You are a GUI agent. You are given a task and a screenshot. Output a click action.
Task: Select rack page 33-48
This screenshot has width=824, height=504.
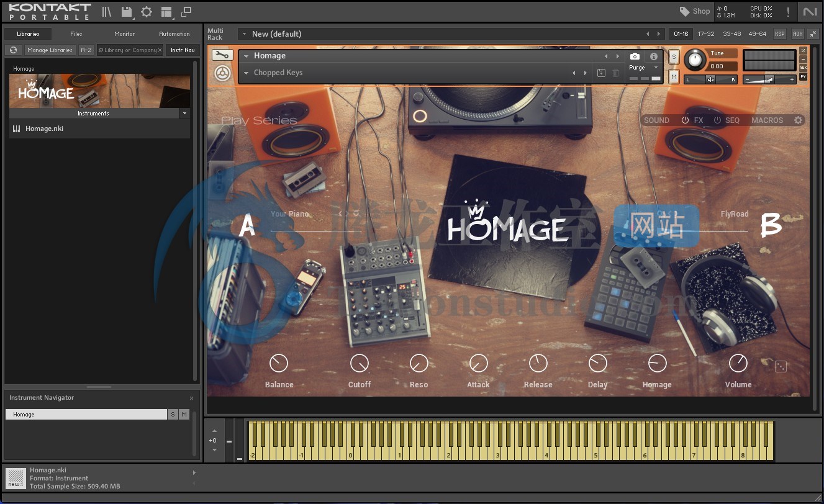pyautogui.click(x=731, y=34)
